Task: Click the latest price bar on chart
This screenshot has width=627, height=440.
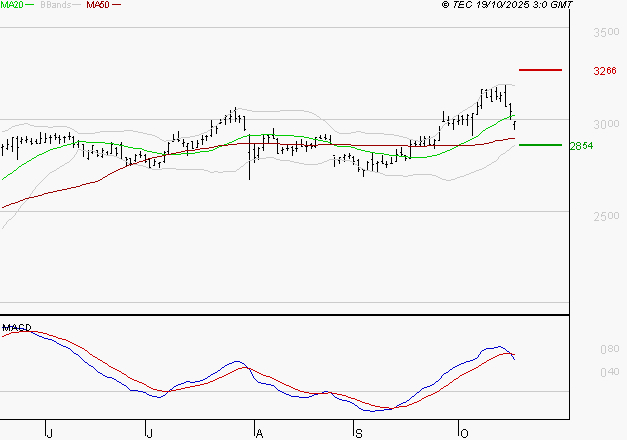Action: coord(515,124)
